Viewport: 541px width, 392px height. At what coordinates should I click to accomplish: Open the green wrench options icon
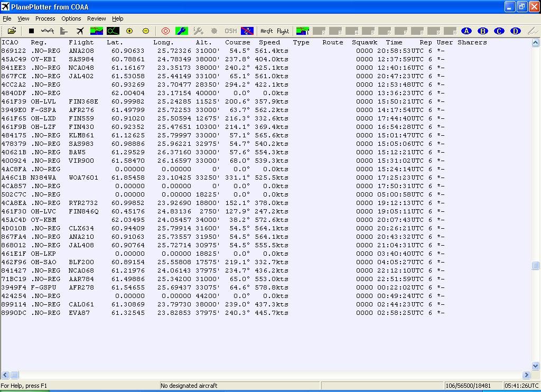pos(182,31)
